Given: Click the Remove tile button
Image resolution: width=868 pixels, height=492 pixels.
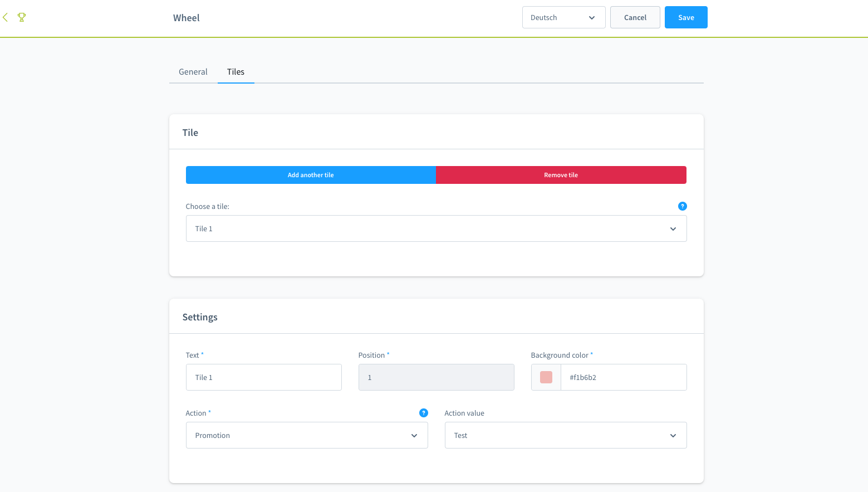Looking at the screenshot, I should pyautogui.click(x=561, y=175).
